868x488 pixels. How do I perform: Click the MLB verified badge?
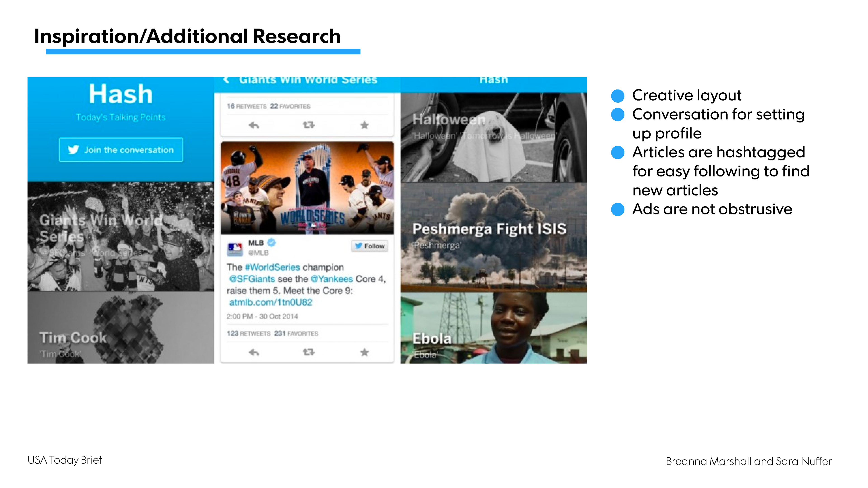[271, 242]
